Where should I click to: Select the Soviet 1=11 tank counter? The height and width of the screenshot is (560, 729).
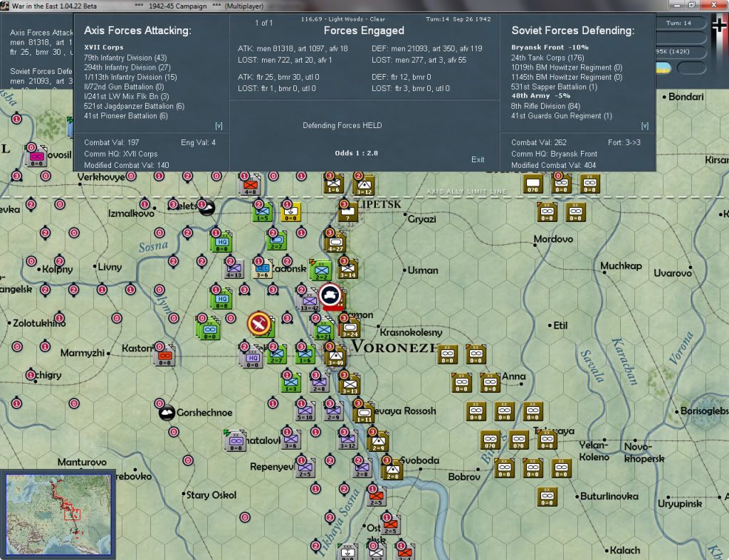coord(364,413)
